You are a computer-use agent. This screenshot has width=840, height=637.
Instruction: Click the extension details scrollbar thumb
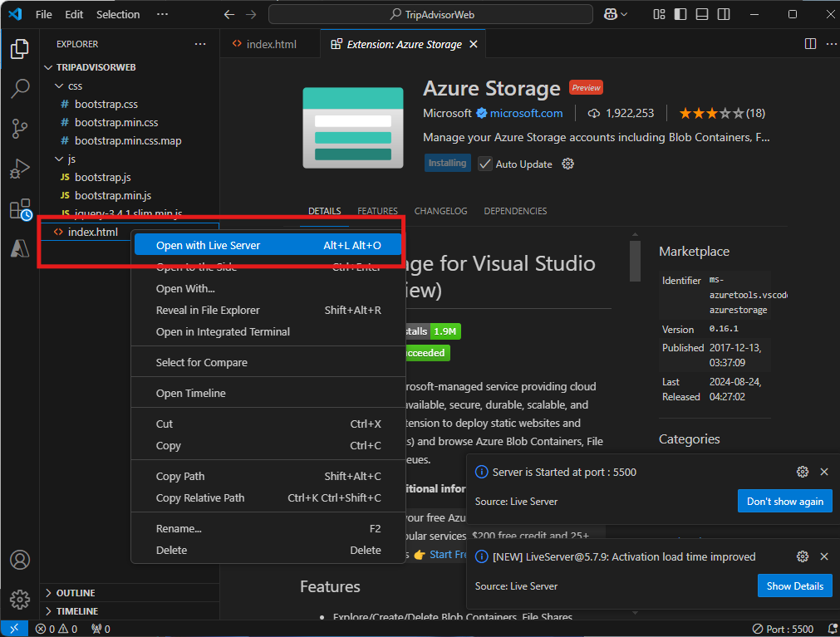click(x=636, y=261)
